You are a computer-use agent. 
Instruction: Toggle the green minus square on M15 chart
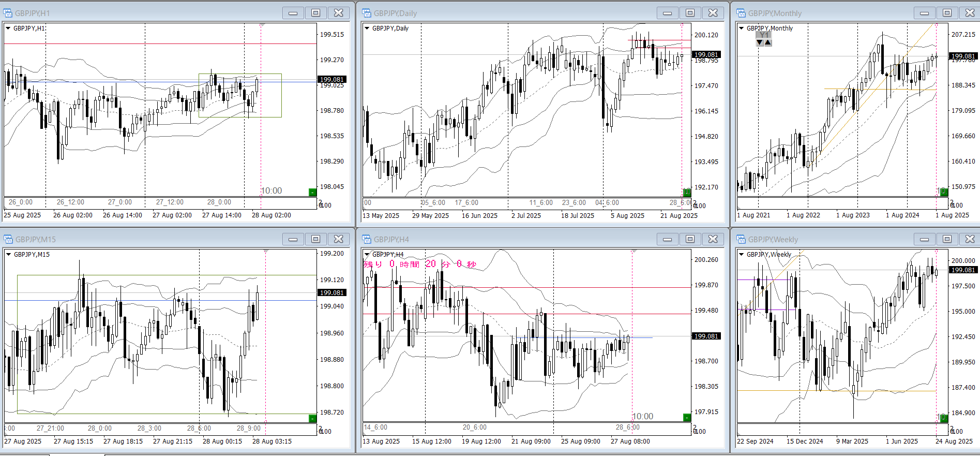312,418
